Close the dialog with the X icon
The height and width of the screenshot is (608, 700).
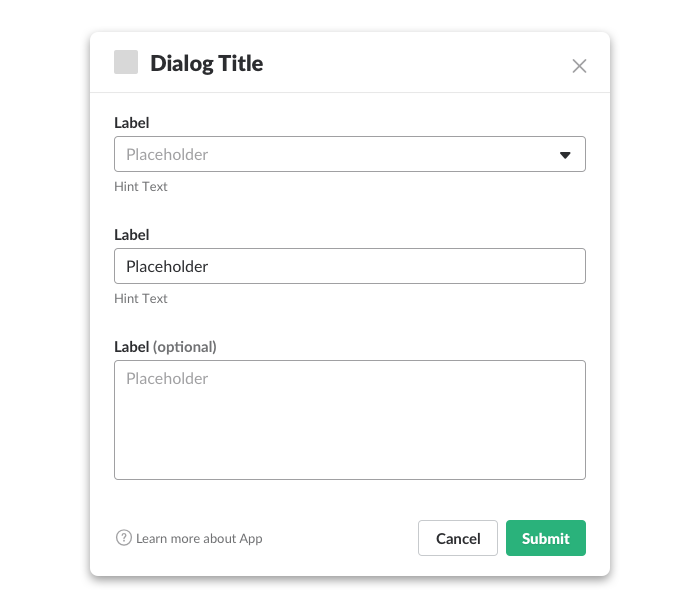point(579,66)
